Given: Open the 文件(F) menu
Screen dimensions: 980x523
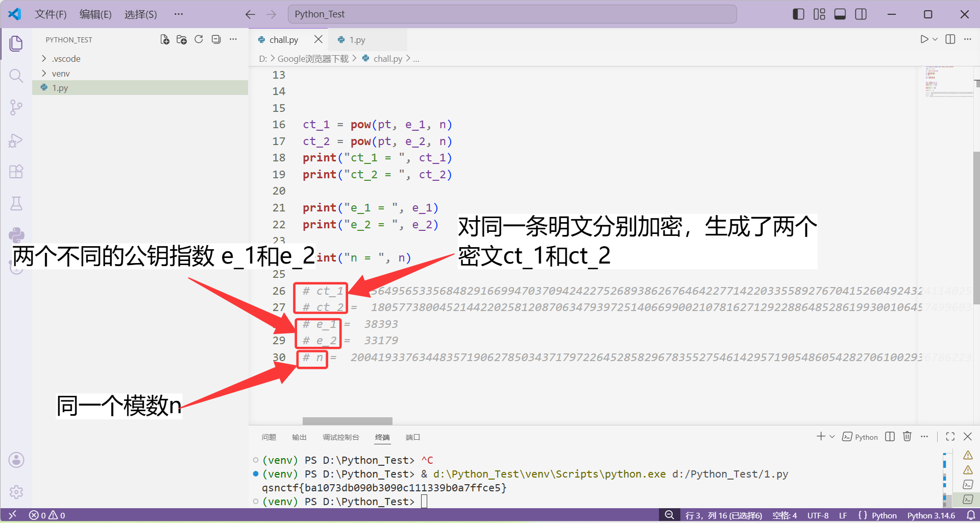Looking at the screenshot, I should [x=51, y=14].
